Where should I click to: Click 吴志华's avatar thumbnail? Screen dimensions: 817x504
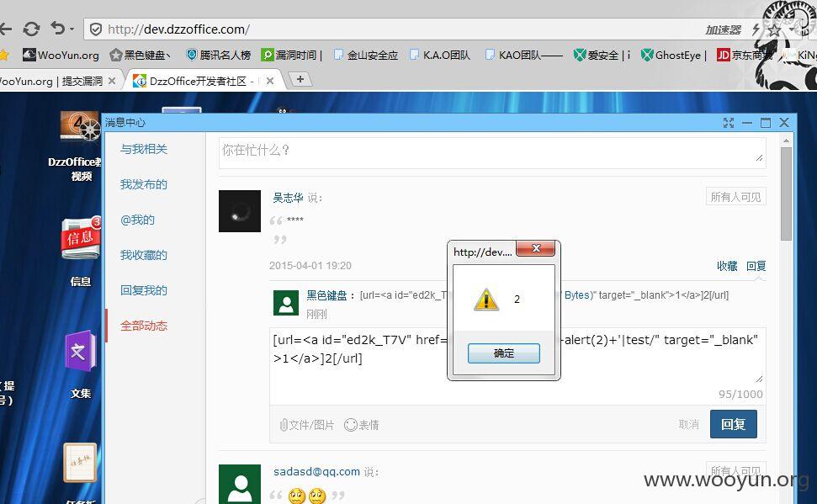pos(240,211)
